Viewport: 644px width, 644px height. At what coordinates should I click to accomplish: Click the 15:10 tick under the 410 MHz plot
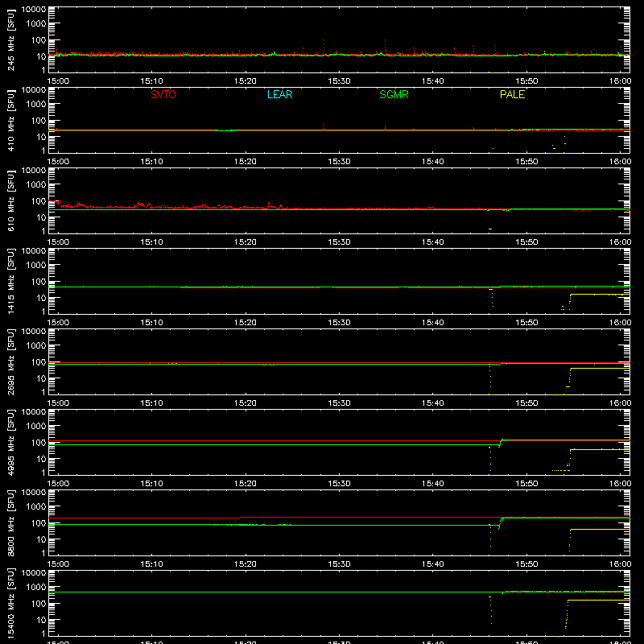(x=152, y=162)
